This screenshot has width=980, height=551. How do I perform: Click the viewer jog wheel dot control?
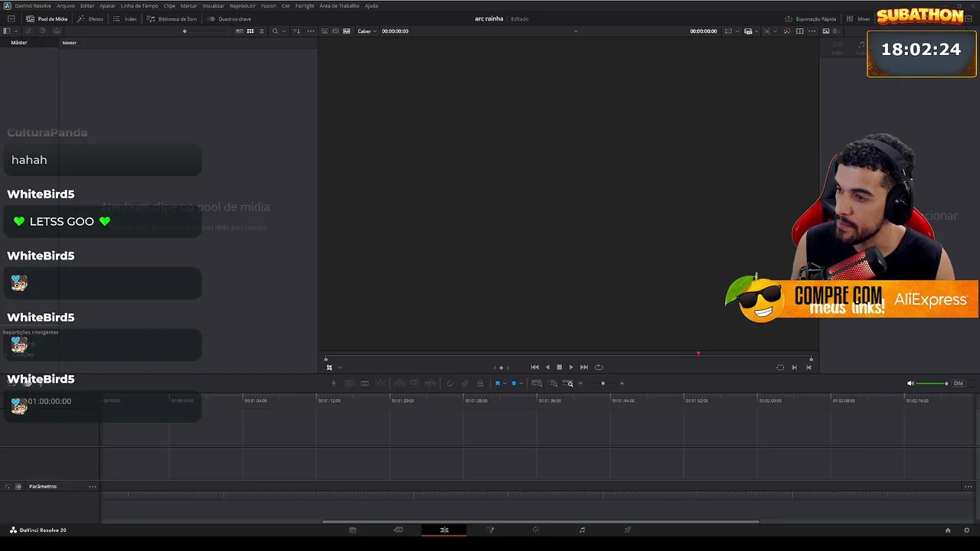pyautogui.click(x=501, y=367)
